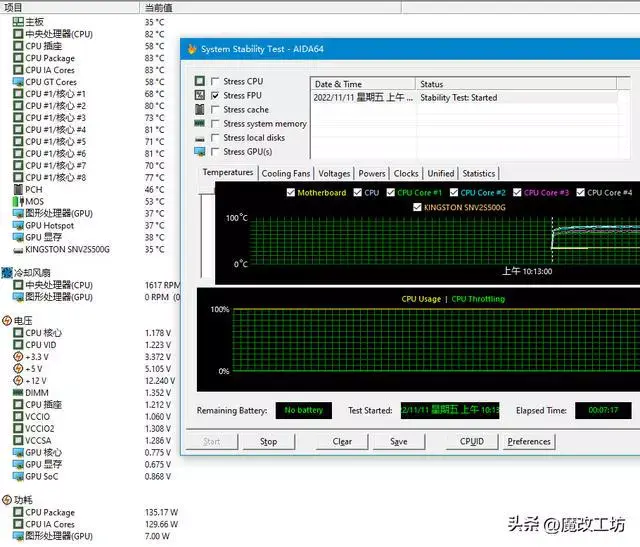Enable the Stress system memory checkbox
Image resolution: width=640 pixels, height=547 pixels.
215,123
